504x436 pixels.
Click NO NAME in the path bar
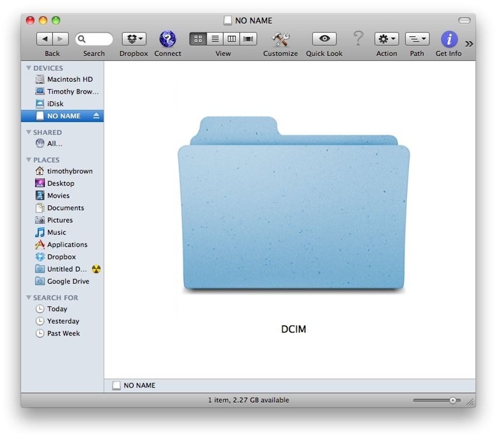click(133, 385)
